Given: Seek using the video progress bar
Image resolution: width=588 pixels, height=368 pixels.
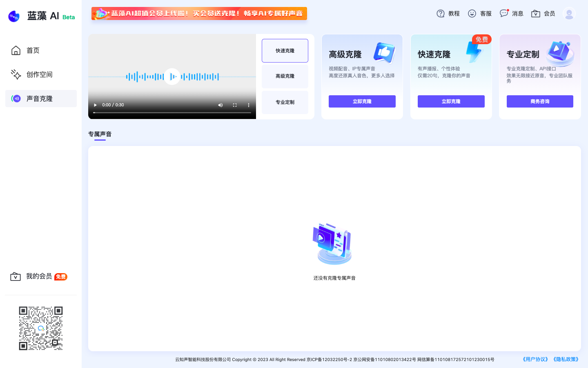Looking at the screenshot, I should click(x=171, y=112).
